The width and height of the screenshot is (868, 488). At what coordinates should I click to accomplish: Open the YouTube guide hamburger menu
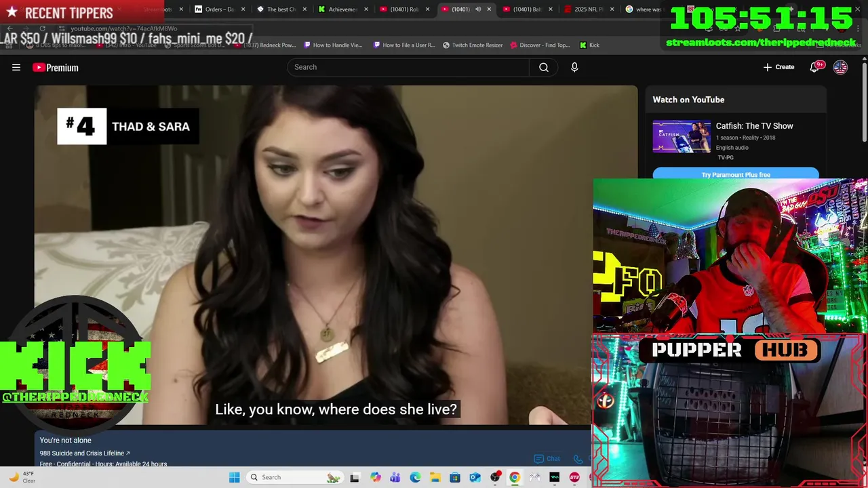tap(16, 67)
